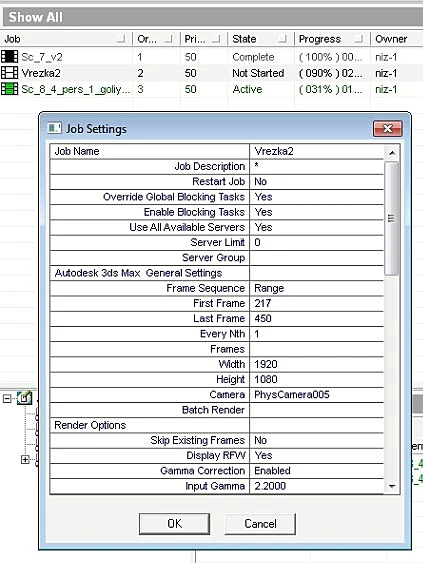Confirm settings with the OK button
423x563 pixels.
(x=175, y=524)
